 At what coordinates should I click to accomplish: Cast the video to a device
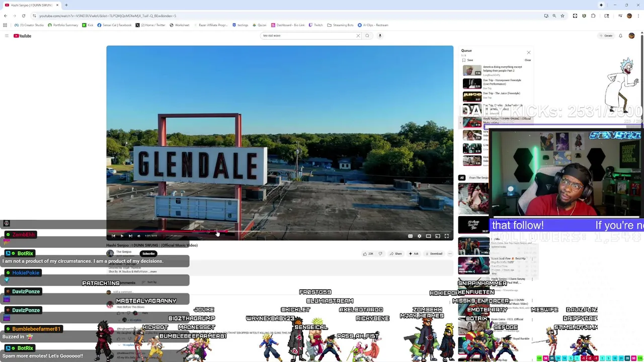tap(437, 236)
